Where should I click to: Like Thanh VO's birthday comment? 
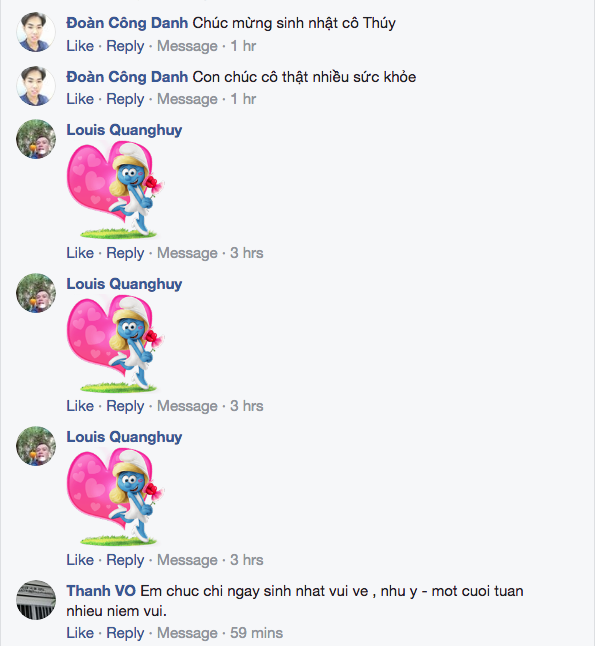[x=80, y=633]
